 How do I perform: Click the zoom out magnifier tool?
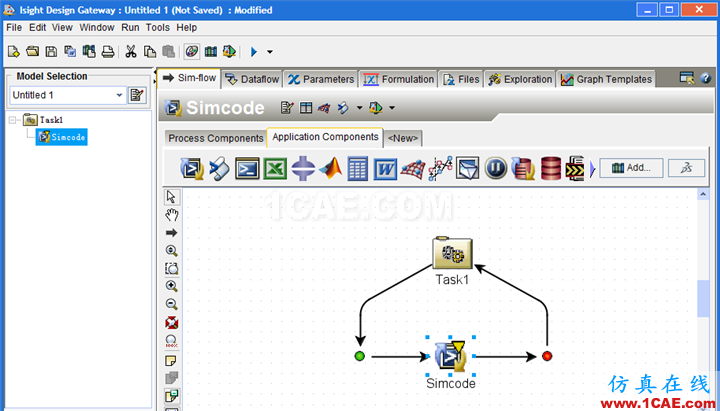click(172, 304)
